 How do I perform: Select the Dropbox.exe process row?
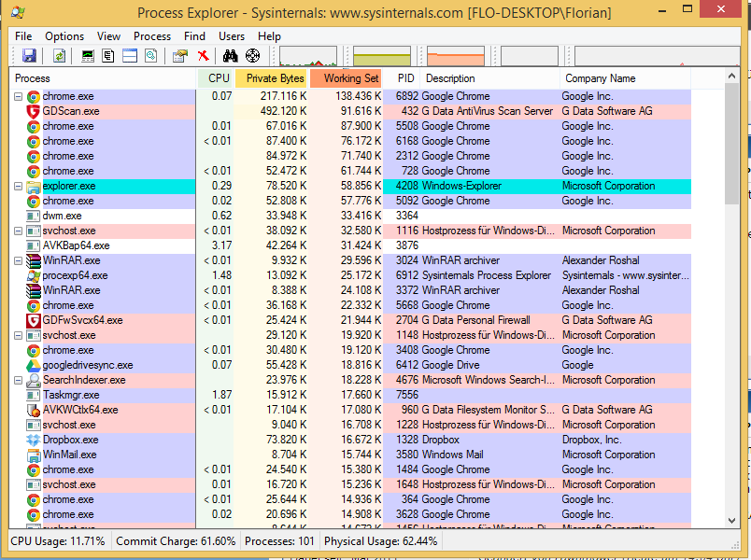click(350, 440)
